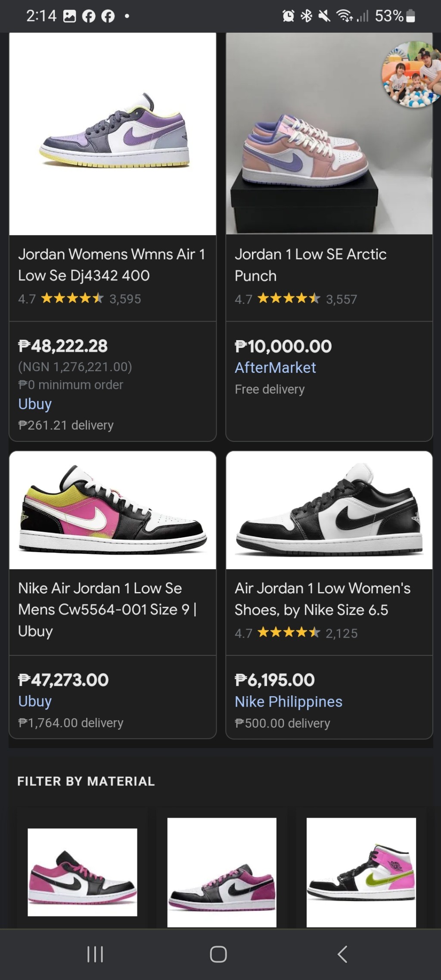Viewport: 441px width, 980px height.
Task: Tap the Android recent apps button
Action: [95, 954]
